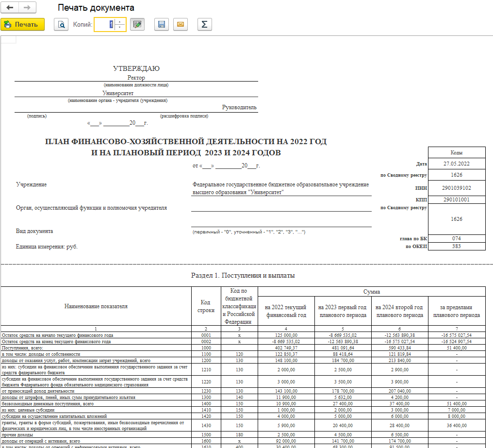Click cell value 11 900,00
This screenshot has width=493, height=448.
[286, 398]
